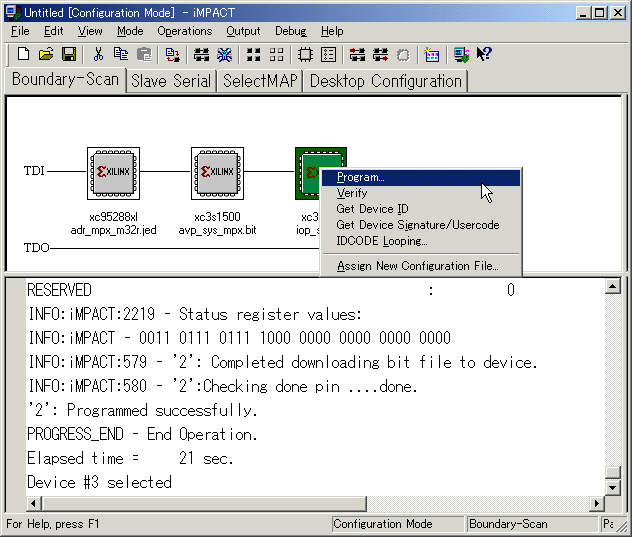The image size is (632, 537).
Task: Click the 'Status register values:' log line
Action: 195,314
